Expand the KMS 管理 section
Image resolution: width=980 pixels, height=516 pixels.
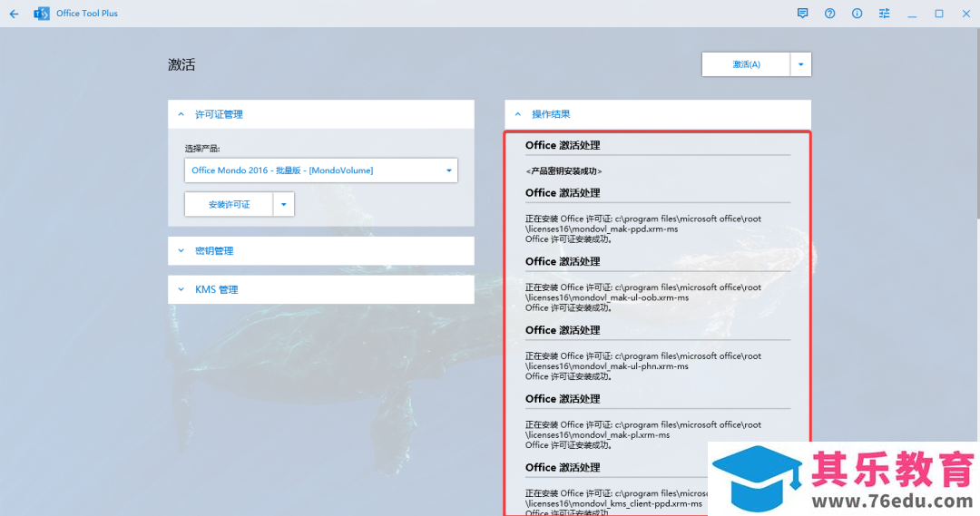(x=320, y=289)
